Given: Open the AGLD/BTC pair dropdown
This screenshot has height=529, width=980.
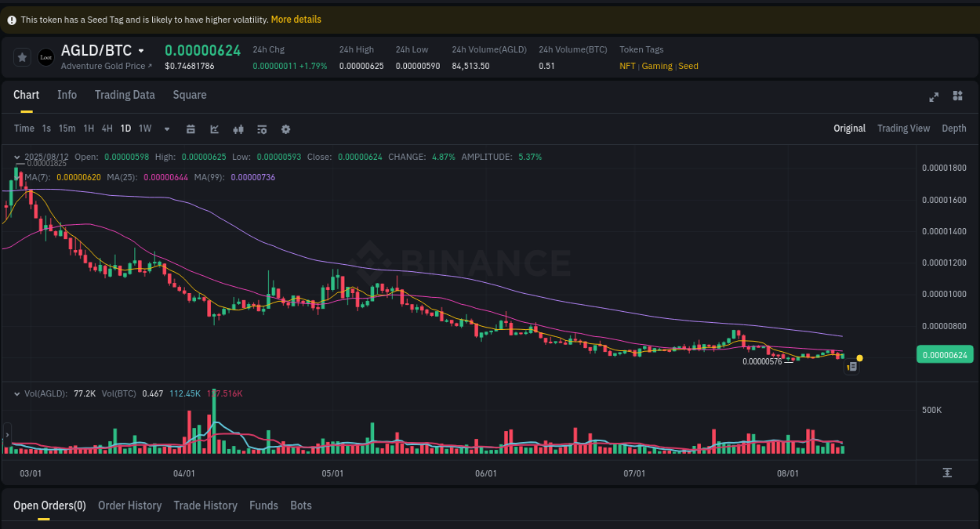Looking at the screenshot, I should click(x=140, y=50).
